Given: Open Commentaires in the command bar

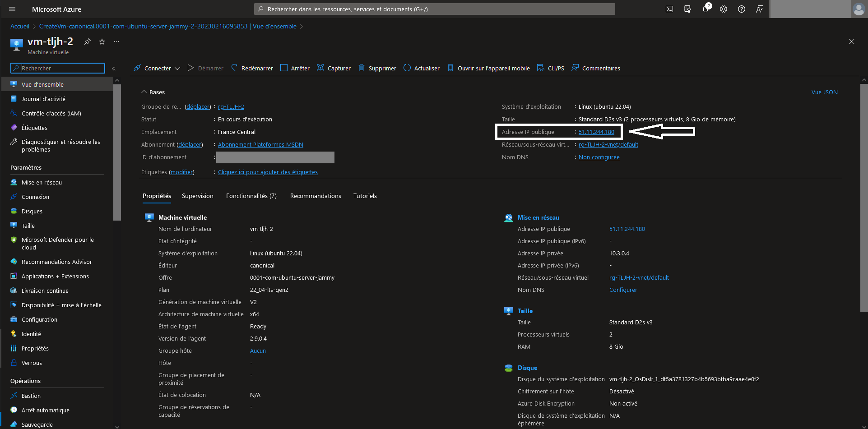Looking at the screenshot, I should pyautogui.click(x=596, y=68).
